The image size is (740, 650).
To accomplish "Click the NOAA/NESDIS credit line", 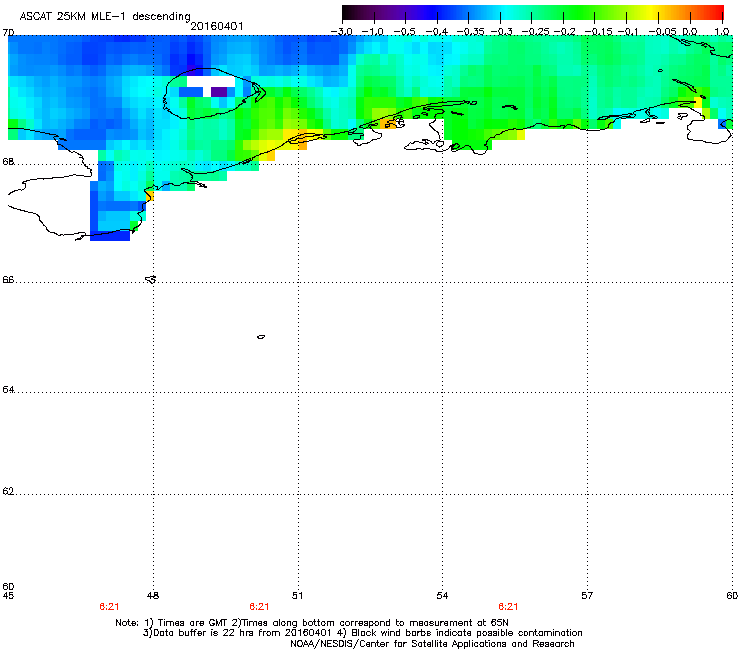I will click(x=432, y=644).
